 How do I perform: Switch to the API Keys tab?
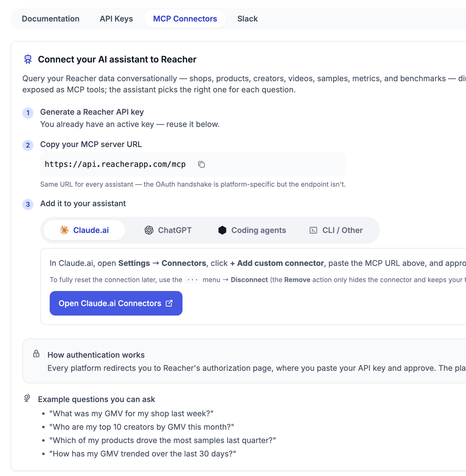click(116, 19)
